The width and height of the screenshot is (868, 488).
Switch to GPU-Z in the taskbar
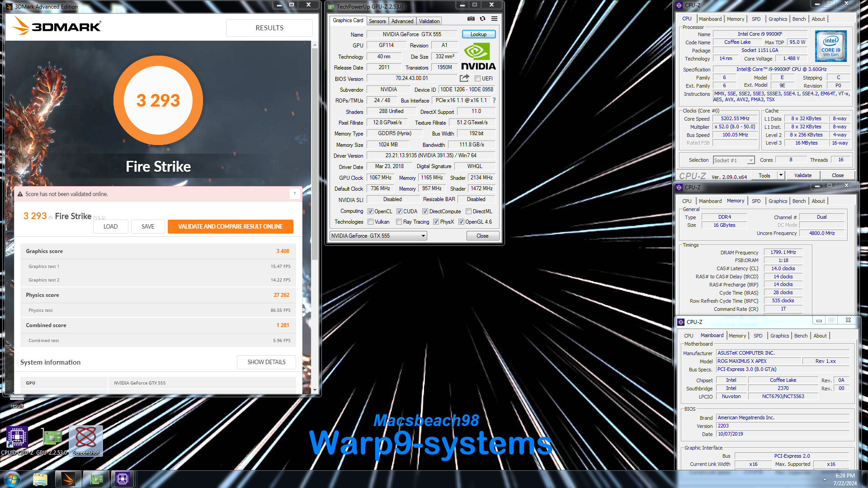96,479
